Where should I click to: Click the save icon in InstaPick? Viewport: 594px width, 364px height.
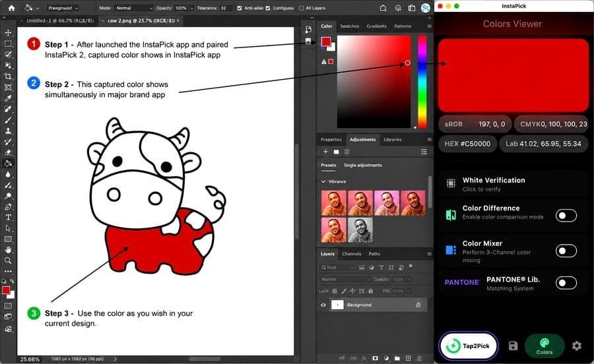513,346
